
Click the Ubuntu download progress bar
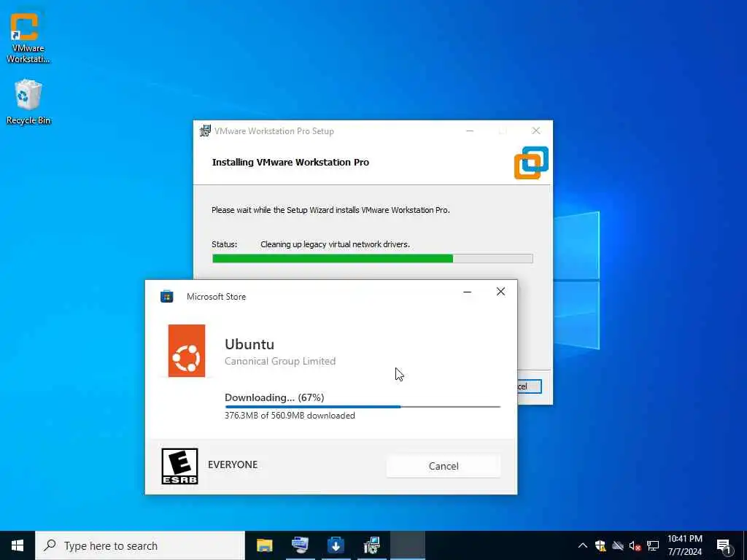click(362, 407)
